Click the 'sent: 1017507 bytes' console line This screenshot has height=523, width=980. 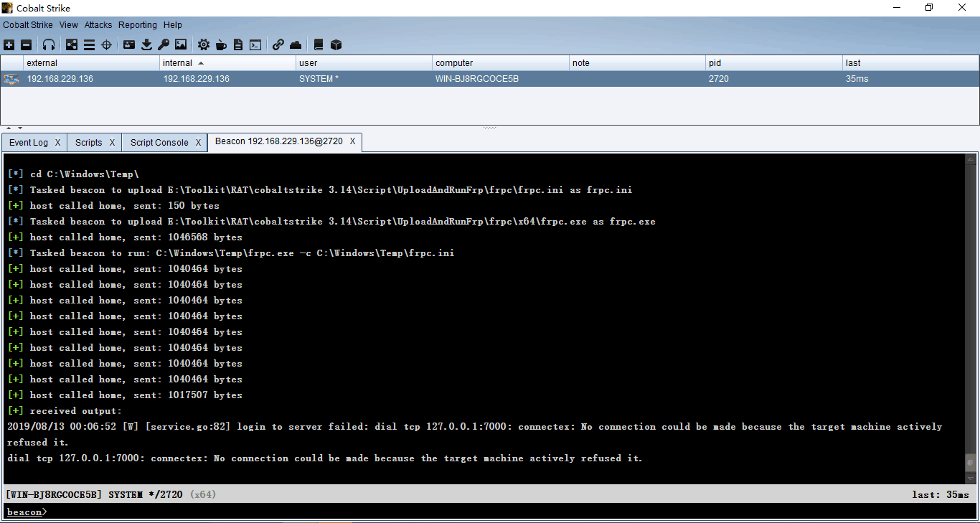click(x=125, y=395)
